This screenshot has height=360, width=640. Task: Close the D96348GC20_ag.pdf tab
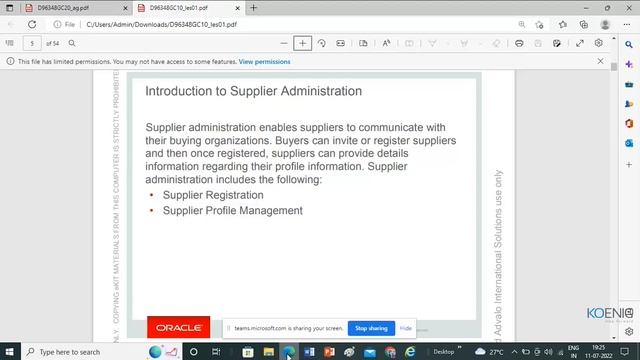coord(125,8)
